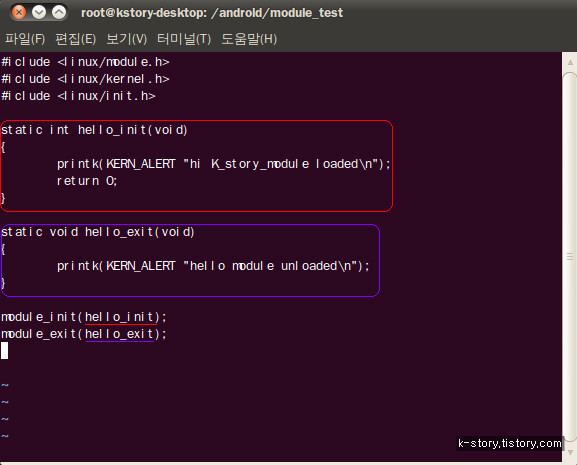Click the linux/kernel.h include line

[85, 79]
